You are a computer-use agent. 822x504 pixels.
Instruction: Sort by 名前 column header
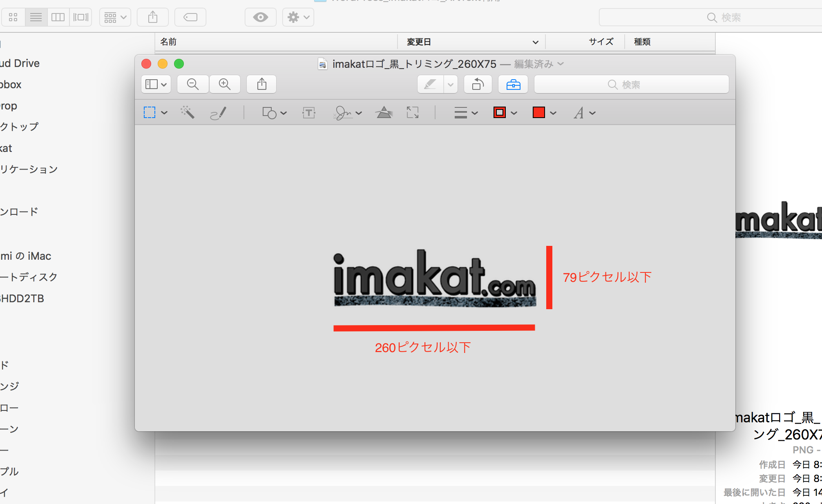[x=276, y=42]
